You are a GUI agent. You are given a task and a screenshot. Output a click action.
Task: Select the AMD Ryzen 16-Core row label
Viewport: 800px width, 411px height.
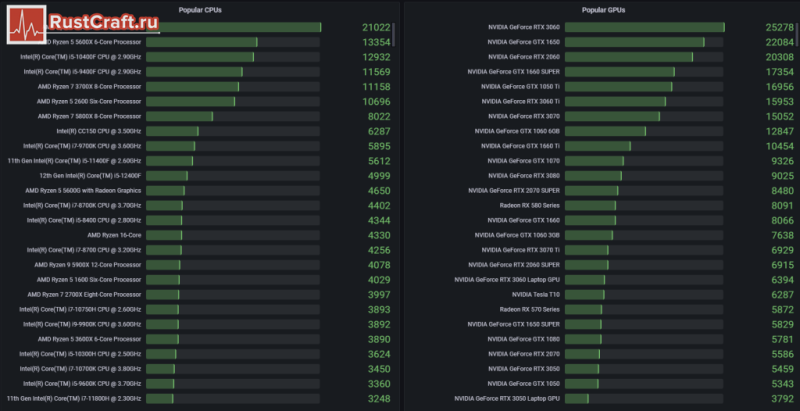(114, 235)
